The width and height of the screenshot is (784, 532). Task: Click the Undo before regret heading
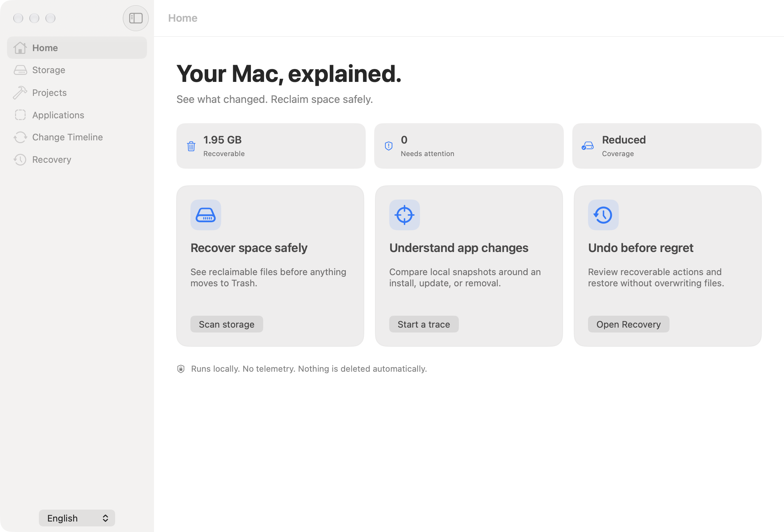point(640,248)
